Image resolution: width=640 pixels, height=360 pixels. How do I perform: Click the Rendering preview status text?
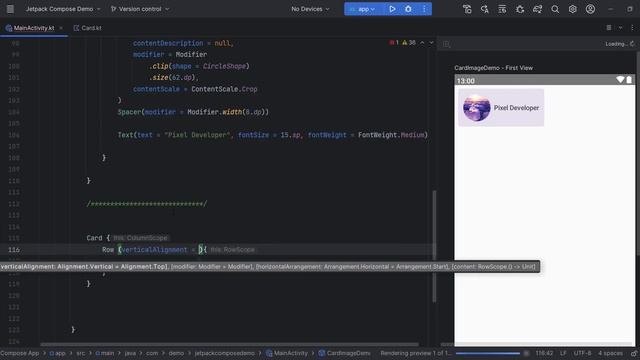click(415, 353)
